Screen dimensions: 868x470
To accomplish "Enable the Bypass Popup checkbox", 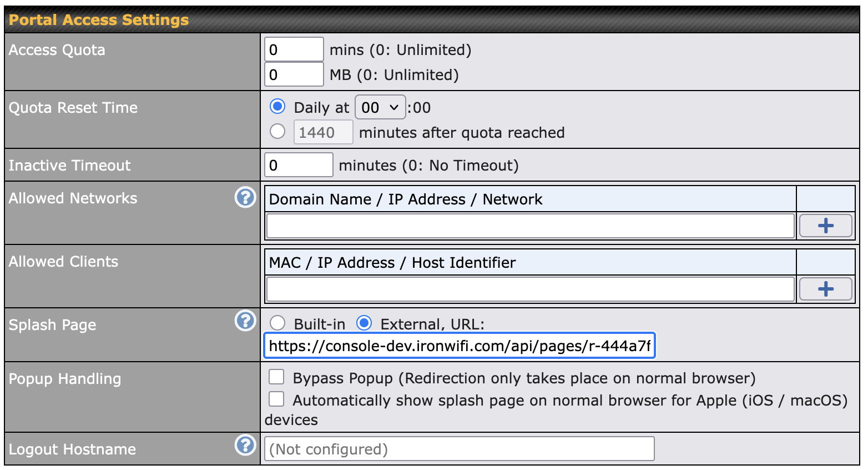I will (x=276, y=377).
